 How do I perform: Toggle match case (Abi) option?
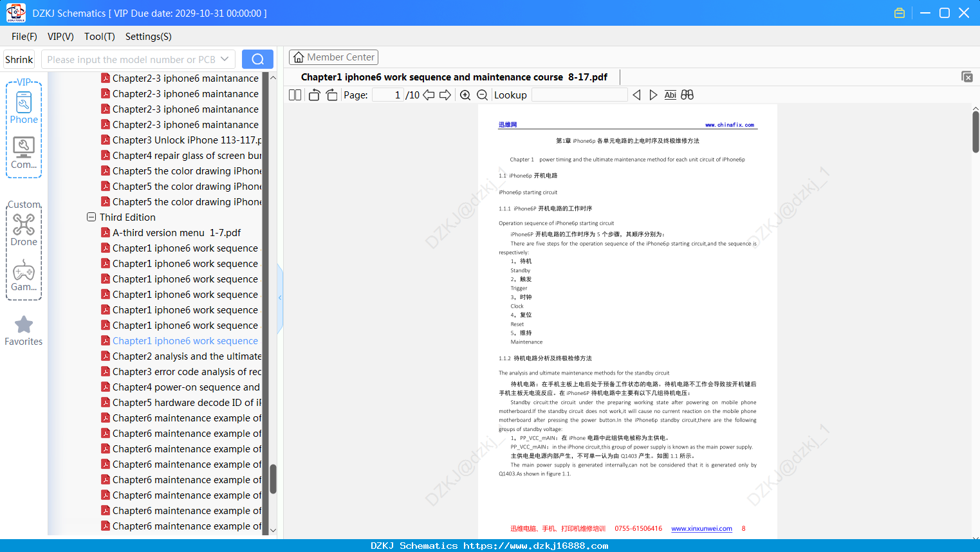click(x=670, y=95)
